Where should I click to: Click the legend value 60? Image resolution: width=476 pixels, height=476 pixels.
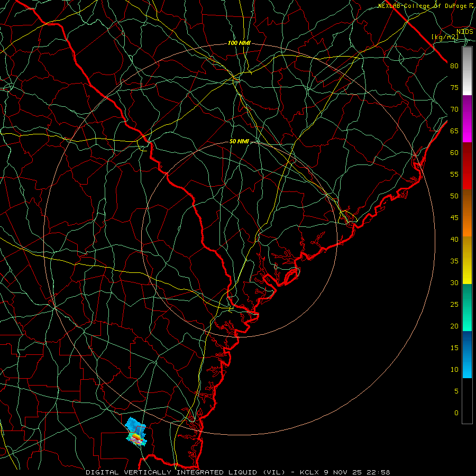454,153
